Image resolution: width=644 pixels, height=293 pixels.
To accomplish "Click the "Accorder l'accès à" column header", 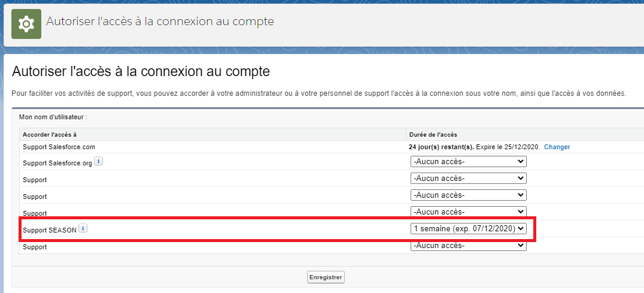I will 50,134.
